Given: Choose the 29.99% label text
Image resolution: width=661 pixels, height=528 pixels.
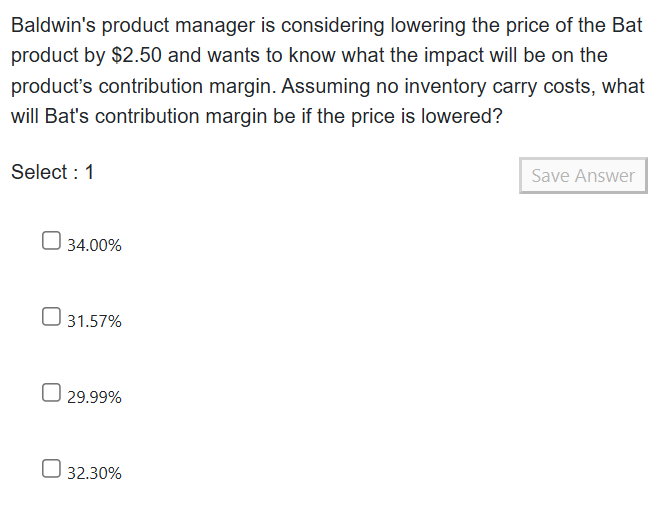Looking at the screenshot, I should click(94, 397).
